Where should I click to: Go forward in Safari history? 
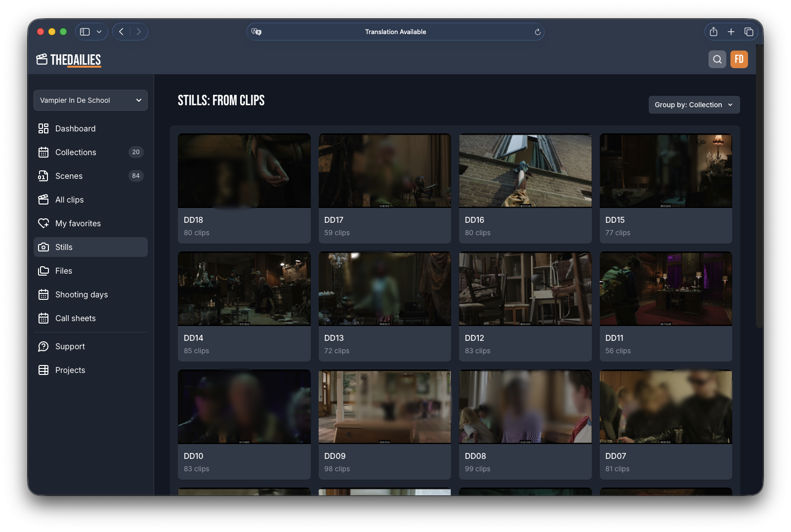[139, 32]
